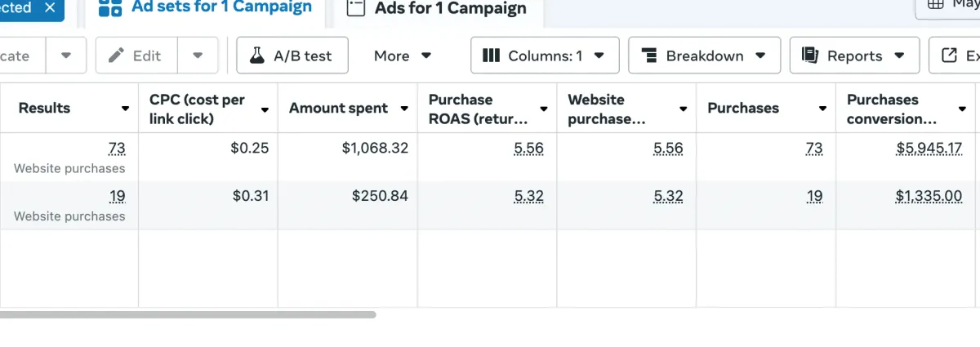980x347 pixels.
Task: Switch to Ads for 1 Campaign tab
Action: tap(450, 10)
